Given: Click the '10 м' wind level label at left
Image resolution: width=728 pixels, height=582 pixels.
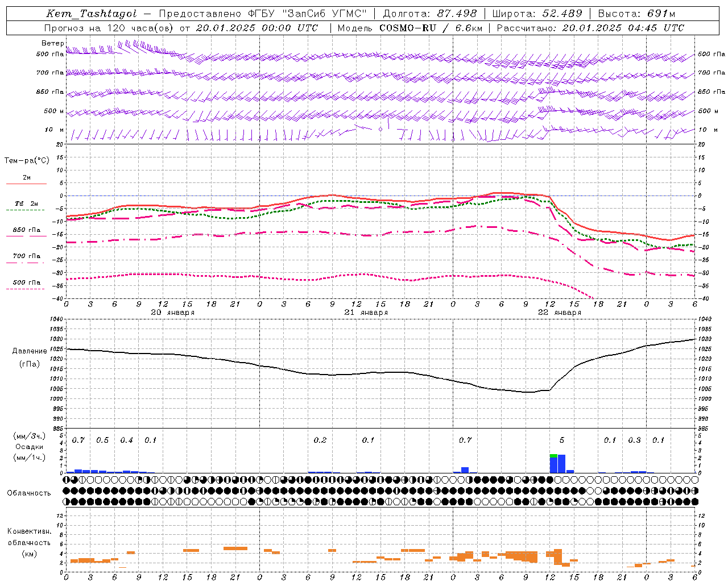Looking at the screenshot, I should point(54,130).
